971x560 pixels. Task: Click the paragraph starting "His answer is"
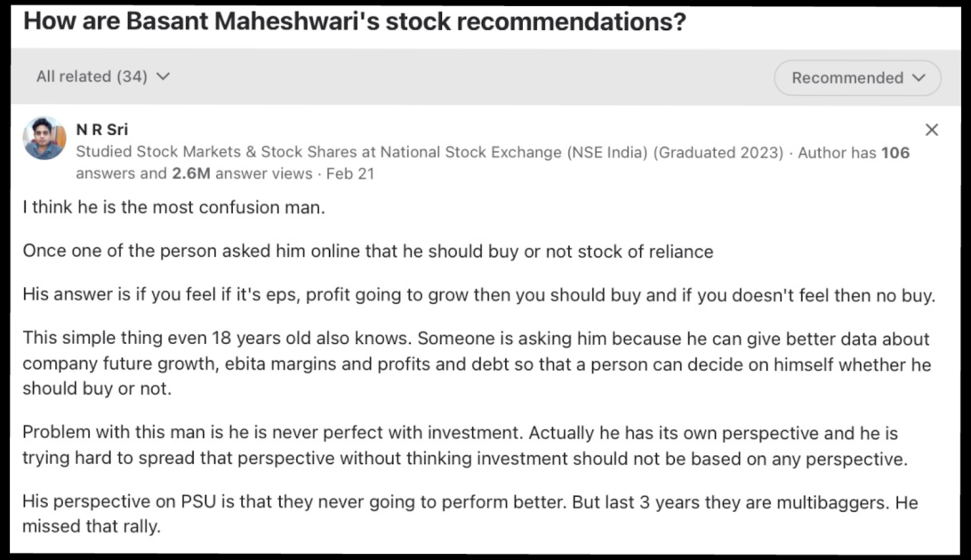click(478, 296)
